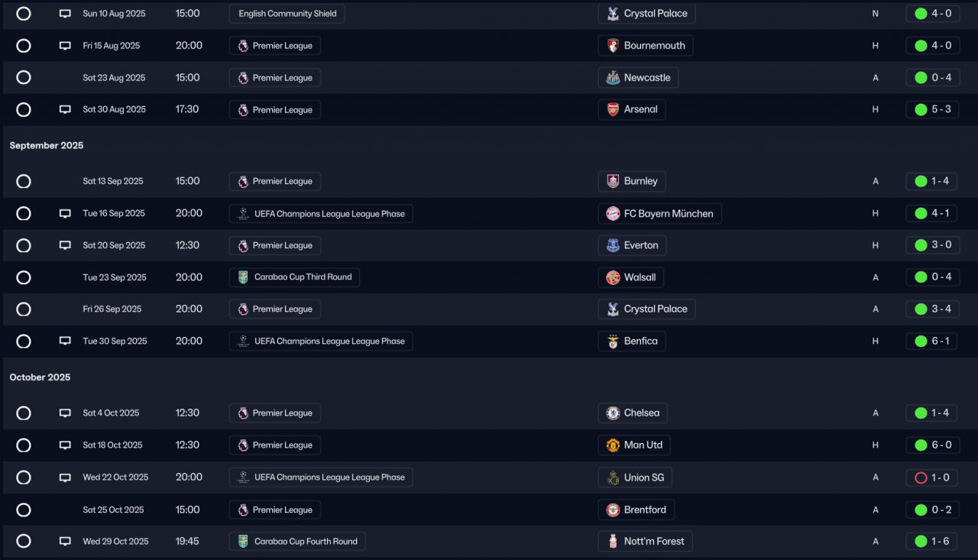
Task: Open the English Community Shield competition
Action: (287, 14)
